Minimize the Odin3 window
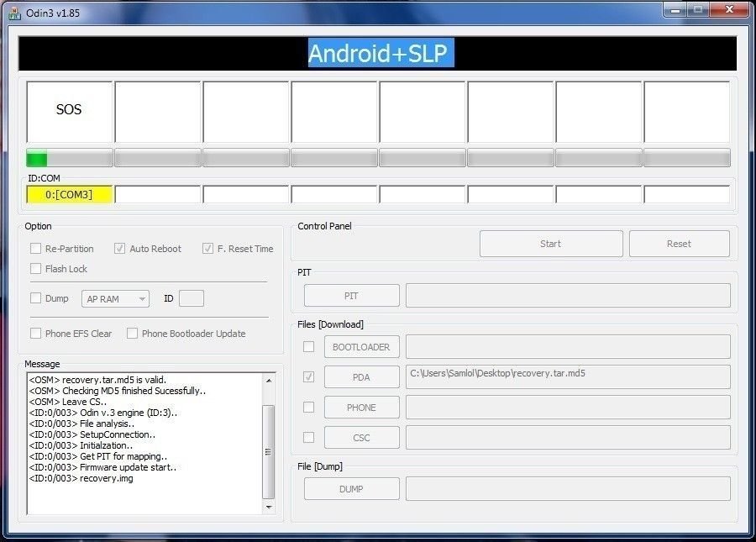Image resolution: width=756 pixels, height=542 pixels. click(675, 9)
